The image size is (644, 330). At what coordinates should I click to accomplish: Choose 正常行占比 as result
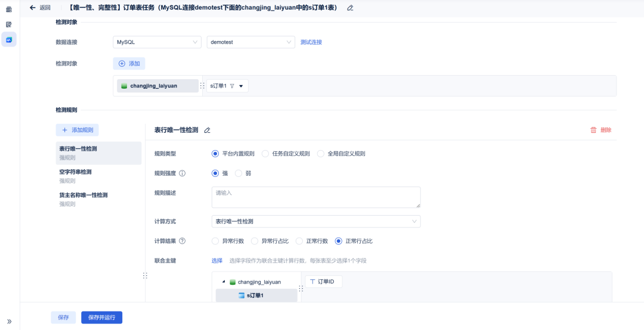pyautogui.click(x=354, y=241)
